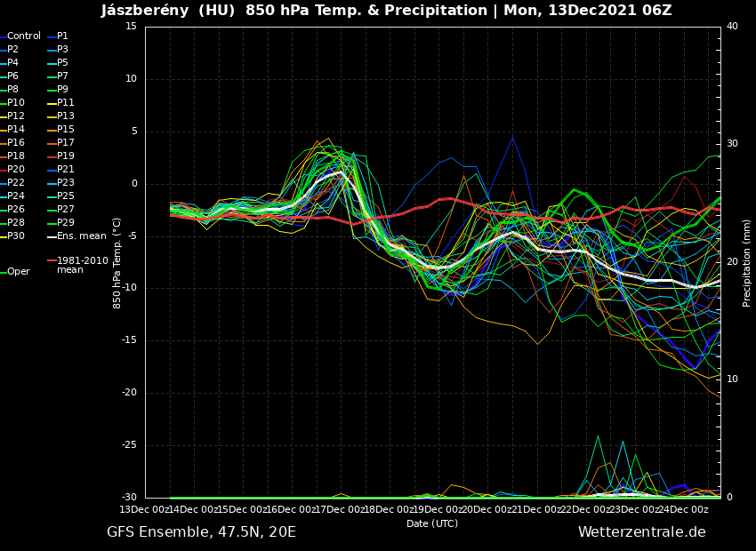Viewport: 756px width, 551px height.
Task: Click the 13Dec 00z date label
Action: point(145,509)
